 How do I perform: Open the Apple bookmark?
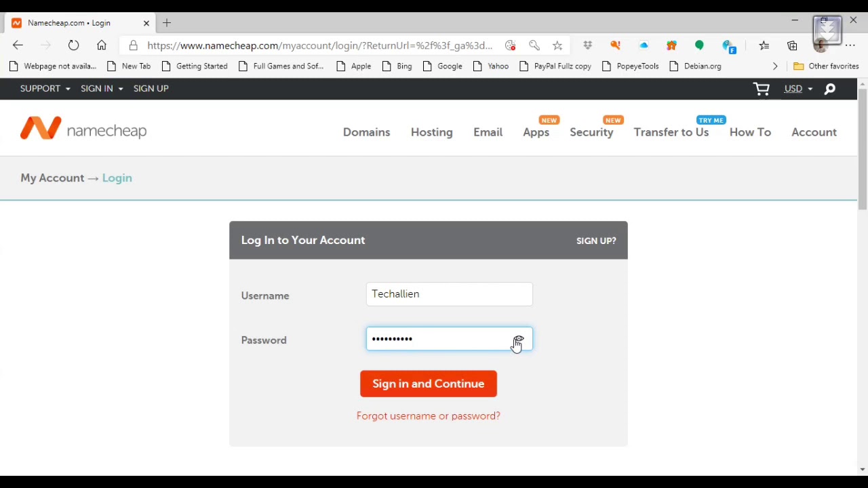[x=354, y=66]
